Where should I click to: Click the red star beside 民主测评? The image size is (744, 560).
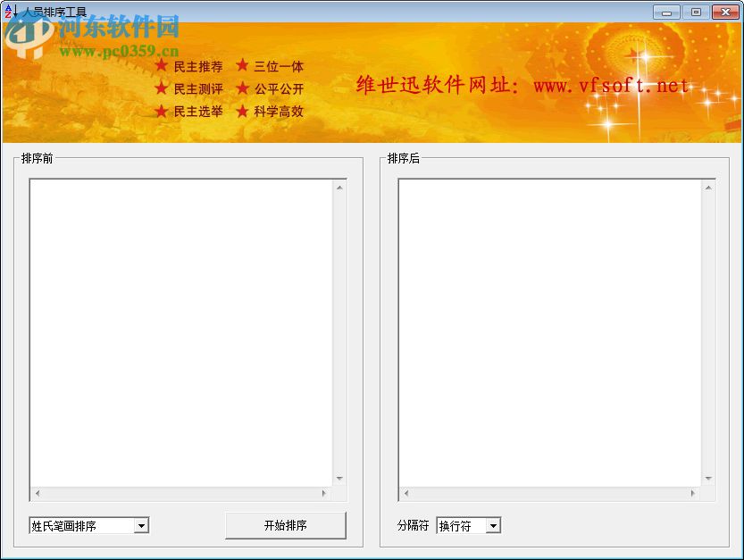(x=162, y=88)
